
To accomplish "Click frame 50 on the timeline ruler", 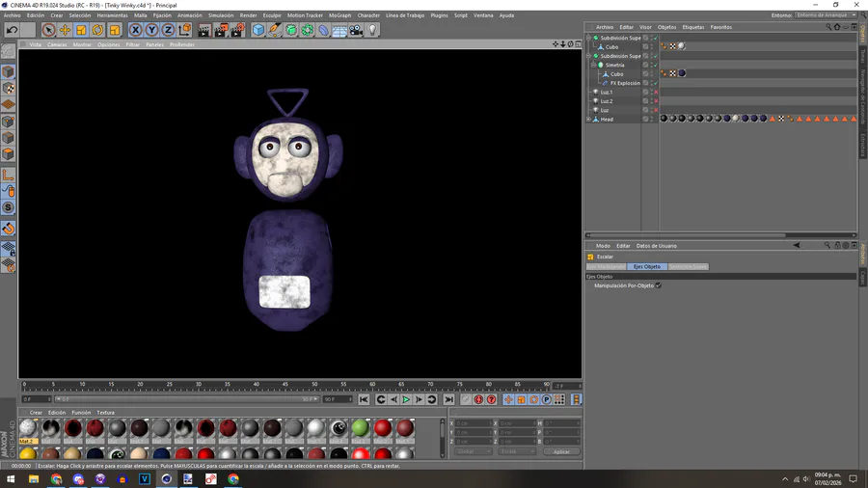I will tap(314, 385).
